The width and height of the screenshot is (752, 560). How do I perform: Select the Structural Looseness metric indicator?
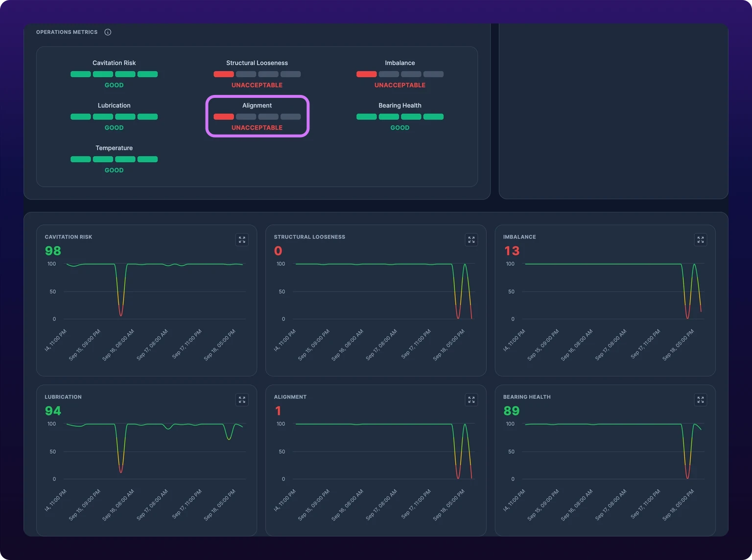[257, 74]
